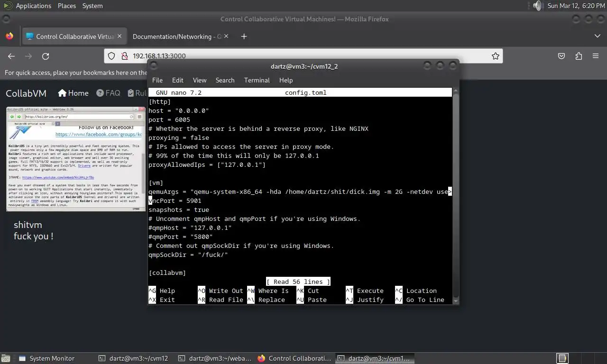This screenshot has height=364, width=607.
Task: Open the Firefox hamburger application menu
Action: pyautogui.click(x=596, y=56)
